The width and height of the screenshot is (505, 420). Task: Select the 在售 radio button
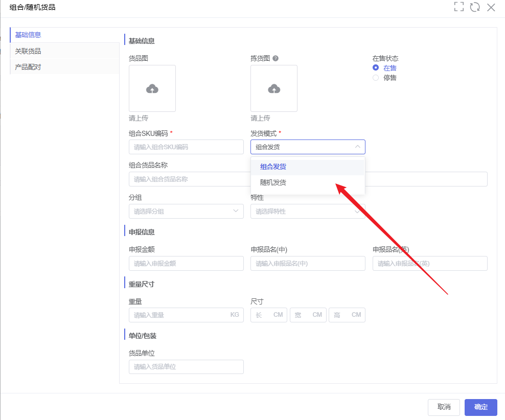376,67
